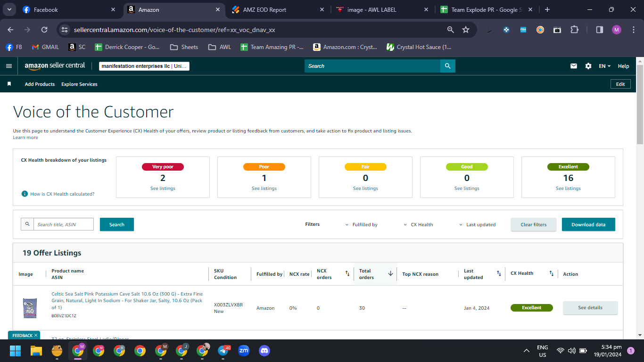Click the zoom magnifier in the address bar
This screenshot has height=362, width=644.
click(x=451, y=30)
